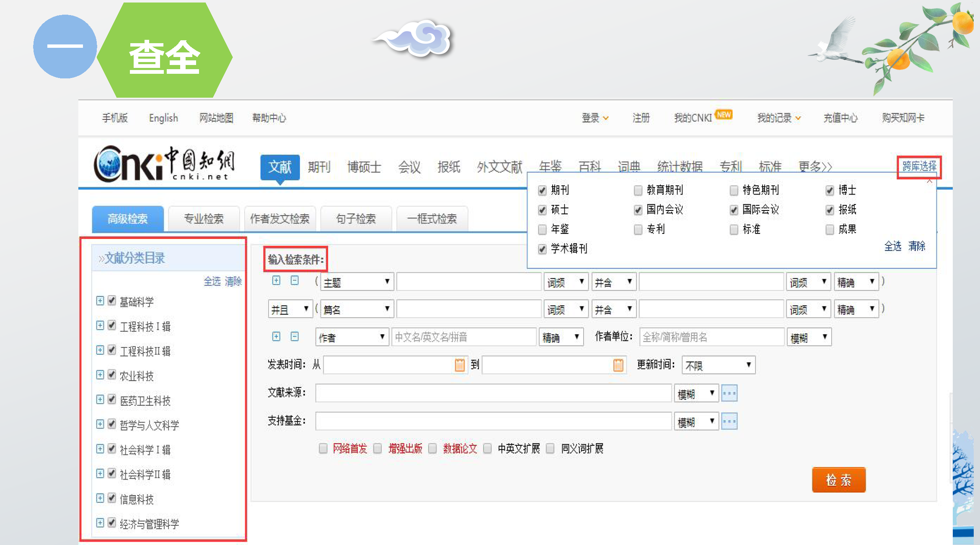
Task: Expand the 农业科技 tree node
Action: coord(100,375)
